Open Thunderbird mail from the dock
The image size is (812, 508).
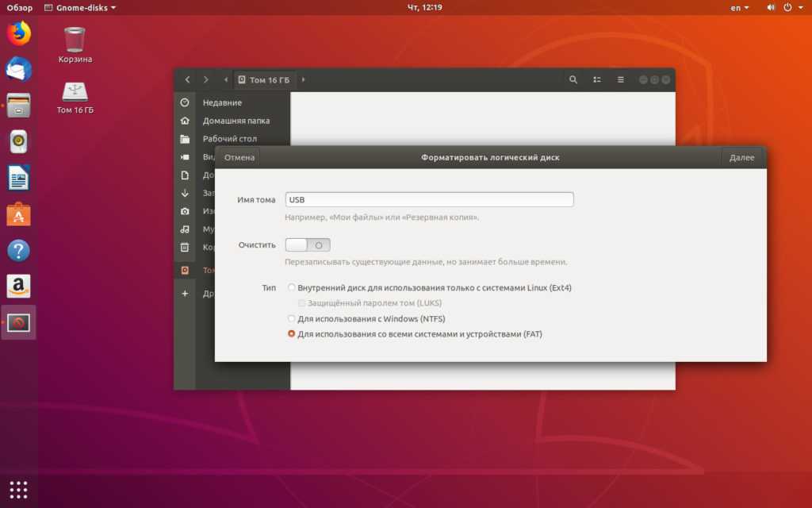pyautogui.click(x=18, y=70)
